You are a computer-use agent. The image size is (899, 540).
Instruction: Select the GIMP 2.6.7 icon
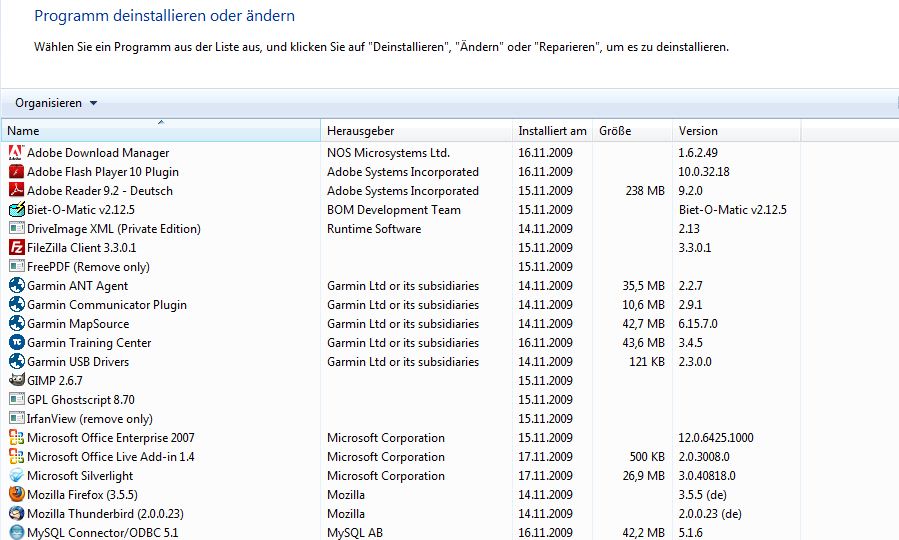click(16, 381)
